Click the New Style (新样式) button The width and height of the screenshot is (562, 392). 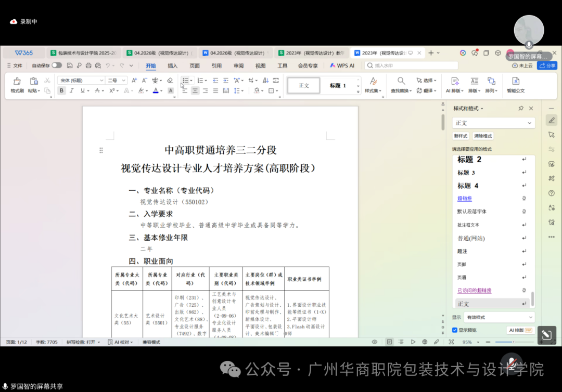tap(461, 136)
